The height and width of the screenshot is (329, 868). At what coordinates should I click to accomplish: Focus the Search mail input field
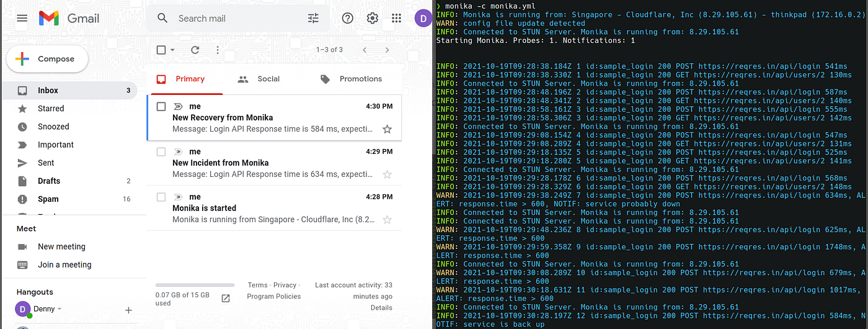click(239, 18)
